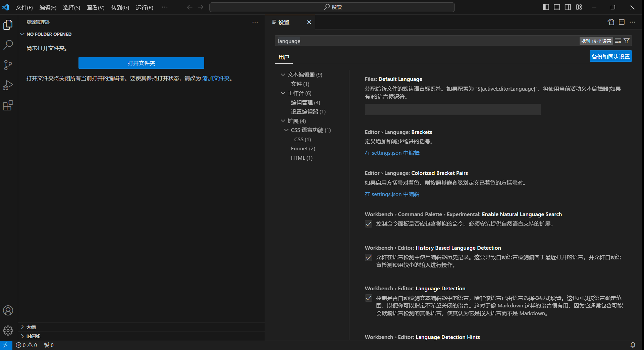Close the 设置 tab

[309, 22]
